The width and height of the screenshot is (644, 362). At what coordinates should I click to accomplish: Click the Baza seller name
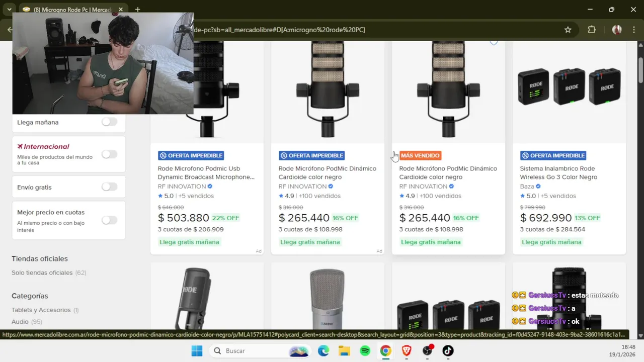click(527, 187)
